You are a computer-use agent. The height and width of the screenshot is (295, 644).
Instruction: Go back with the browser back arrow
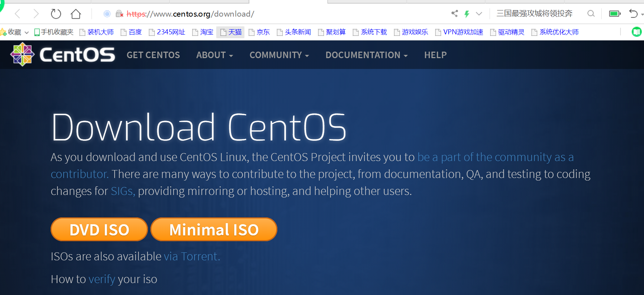[17, 14]
